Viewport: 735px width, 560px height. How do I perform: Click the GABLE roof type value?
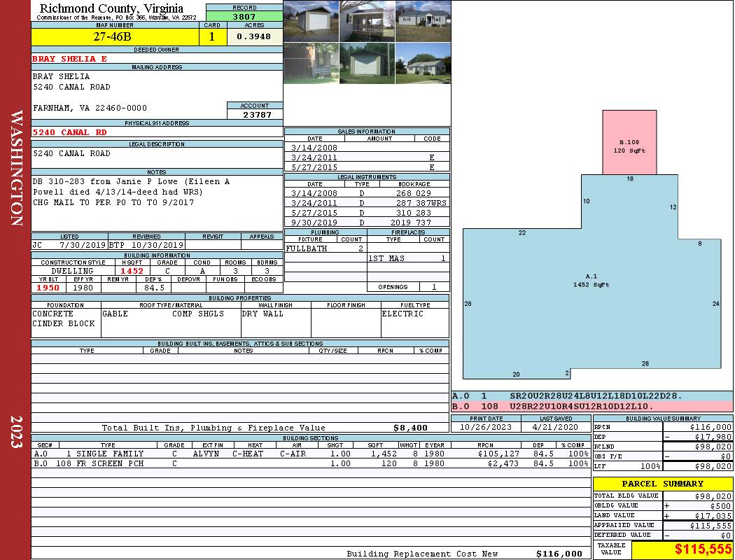coord(115,314)
